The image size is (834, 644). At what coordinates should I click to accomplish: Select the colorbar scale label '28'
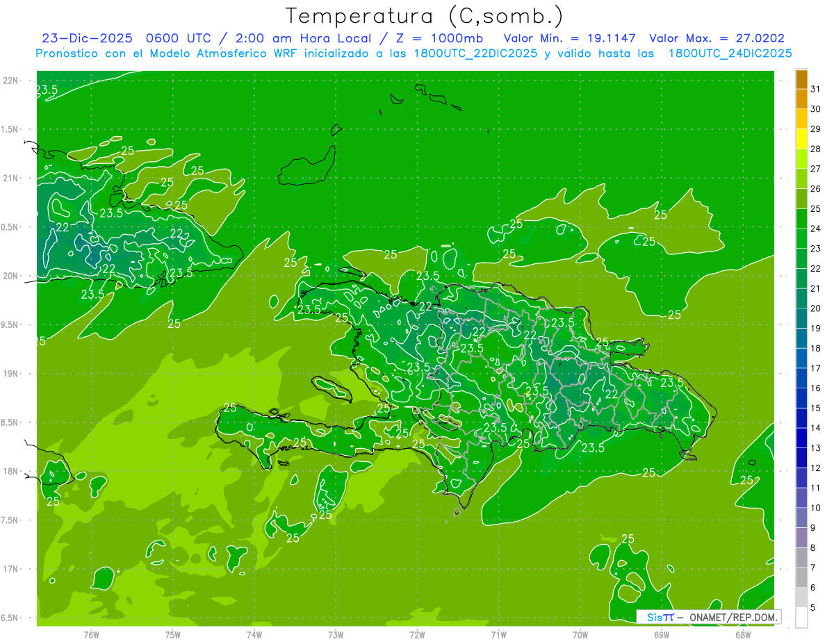point(816,149)
